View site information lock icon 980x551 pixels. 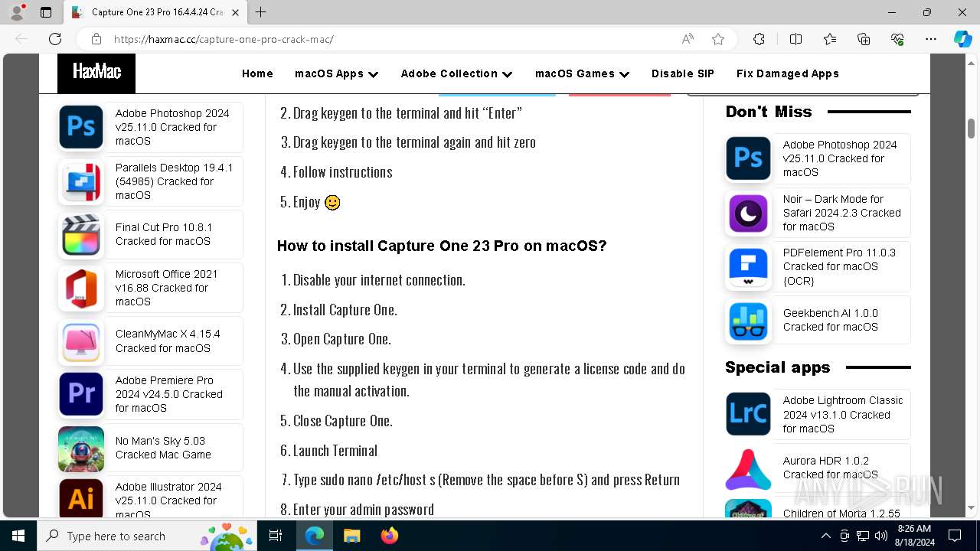click(96, 39)
